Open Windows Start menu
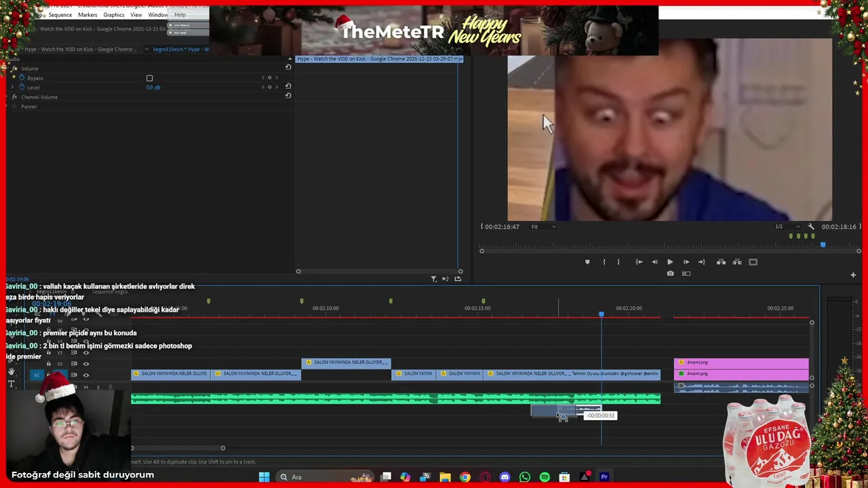This screenshot has width=868, height=488. tap(264, 477)
